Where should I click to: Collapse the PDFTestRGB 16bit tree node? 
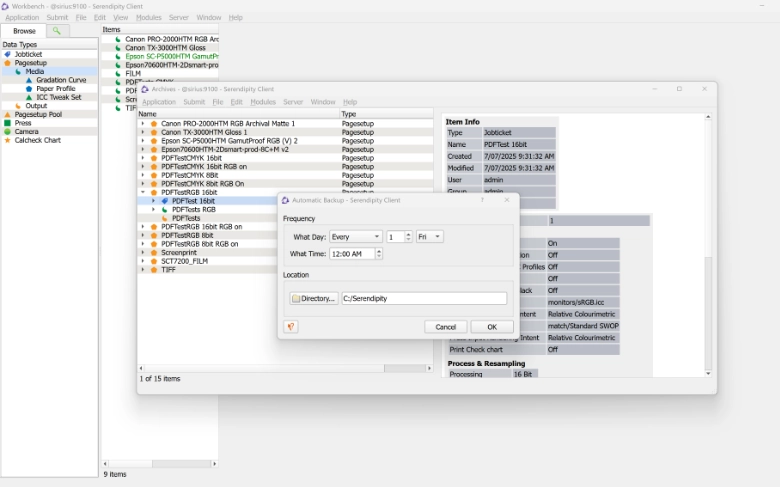[x=143, y=192]
